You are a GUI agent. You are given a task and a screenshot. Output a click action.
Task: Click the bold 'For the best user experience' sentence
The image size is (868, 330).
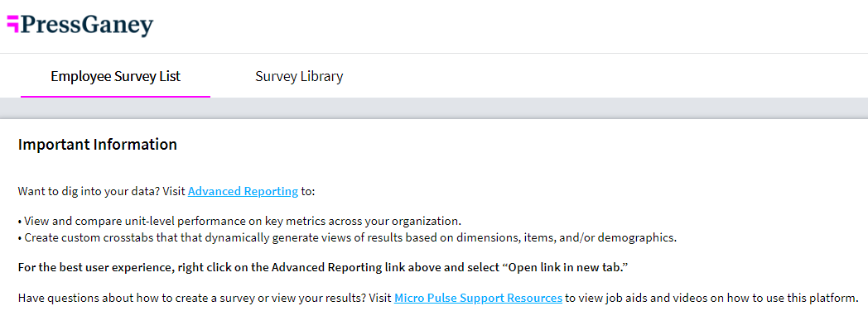click(x=324, y=267)
